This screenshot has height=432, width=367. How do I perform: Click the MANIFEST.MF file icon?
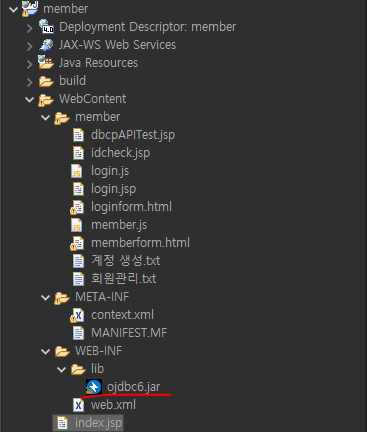pos(78,333)
